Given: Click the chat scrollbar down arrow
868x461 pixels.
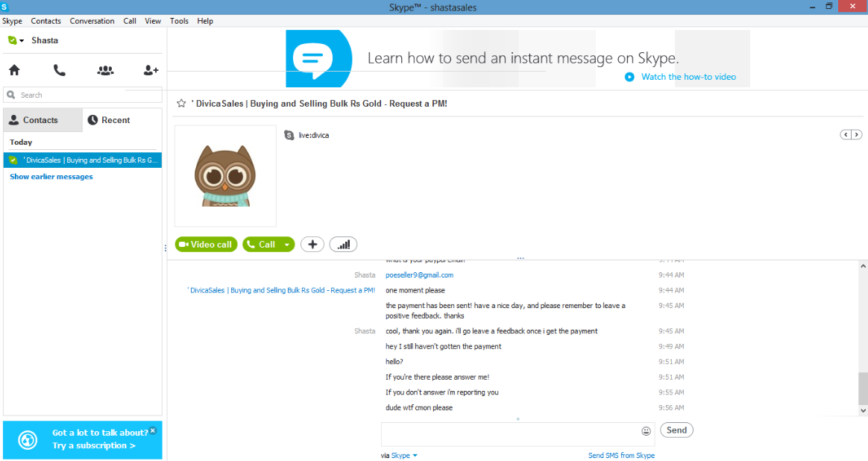Looking at the screenshot, I should click(x=863, y=410).
